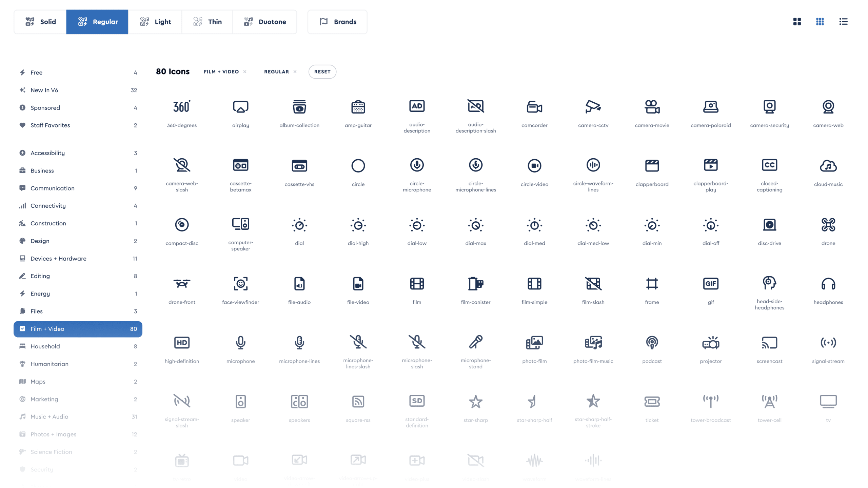Open the Brands icon set
The height and width of the screenshot is (488, 868).
tap(337, 22)
